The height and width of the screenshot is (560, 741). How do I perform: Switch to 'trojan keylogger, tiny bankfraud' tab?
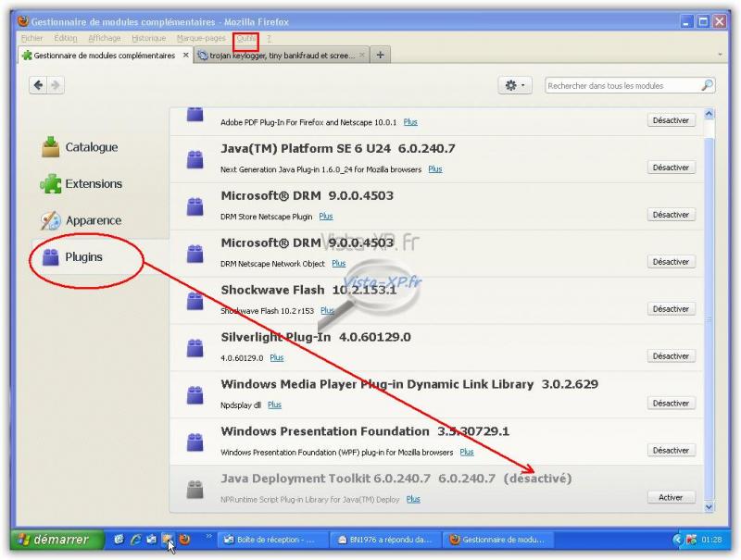(282, 56)
